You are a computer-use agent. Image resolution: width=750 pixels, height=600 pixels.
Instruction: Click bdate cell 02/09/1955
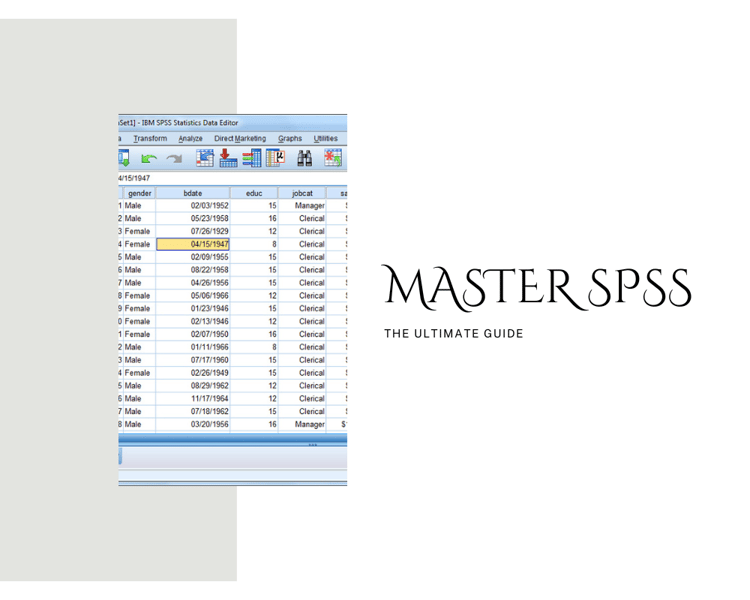pos(193,257)
